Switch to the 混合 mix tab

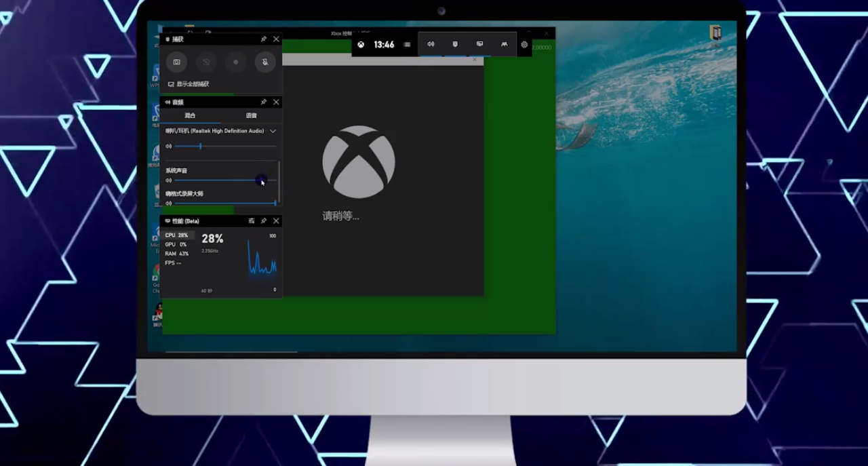point(190,115)
